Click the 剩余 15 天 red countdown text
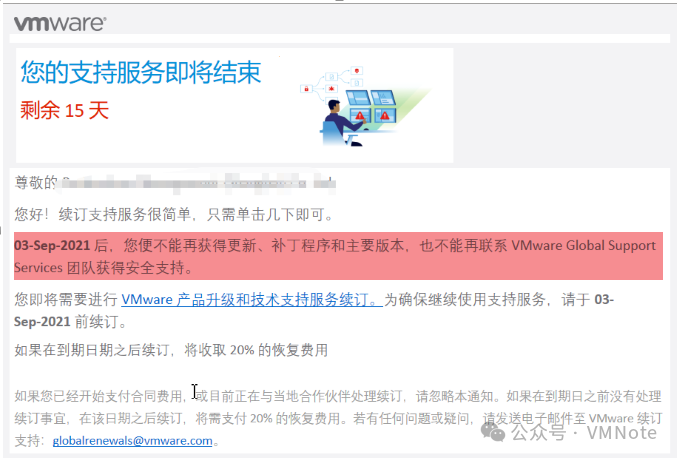Image resolution: width=678 pixels, height=459 pixels. point(64,110)
